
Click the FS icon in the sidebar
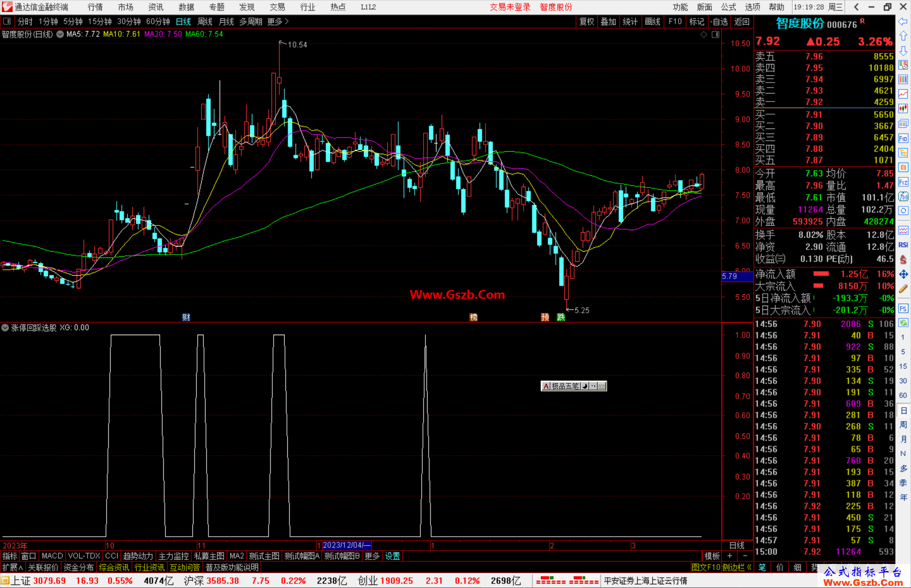point(903,309)
